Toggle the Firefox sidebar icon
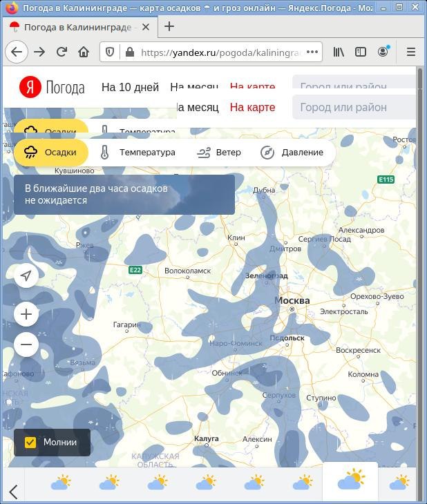This screenshot has width=427, height=504. [x=361, y=52]
